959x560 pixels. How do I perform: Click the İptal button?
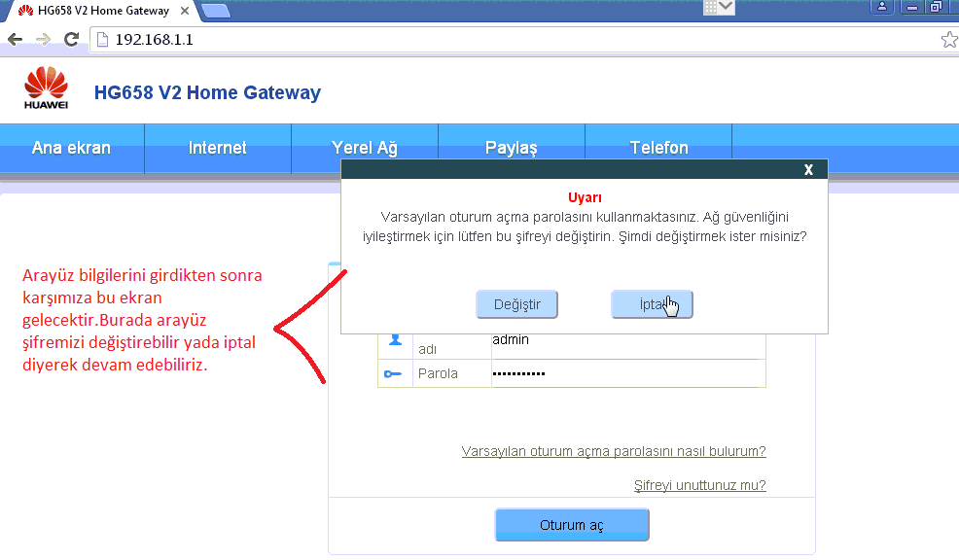tap(652, 304)
